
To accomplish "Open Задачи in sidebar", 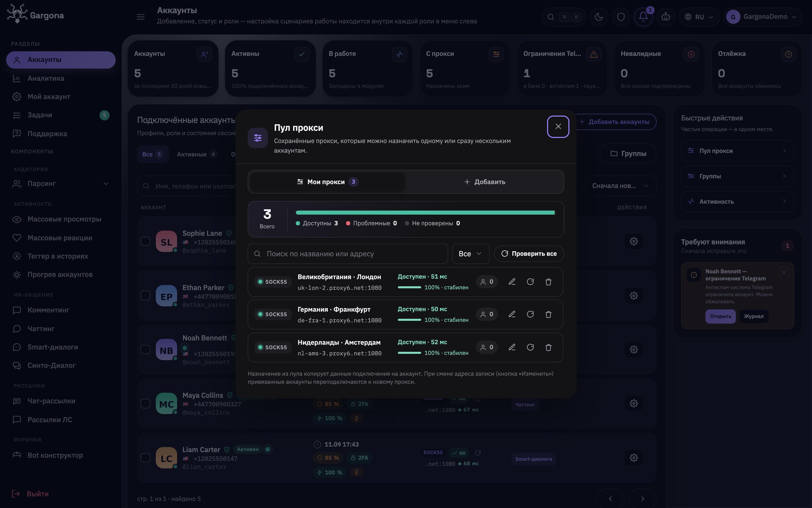I will coord(61,115).
